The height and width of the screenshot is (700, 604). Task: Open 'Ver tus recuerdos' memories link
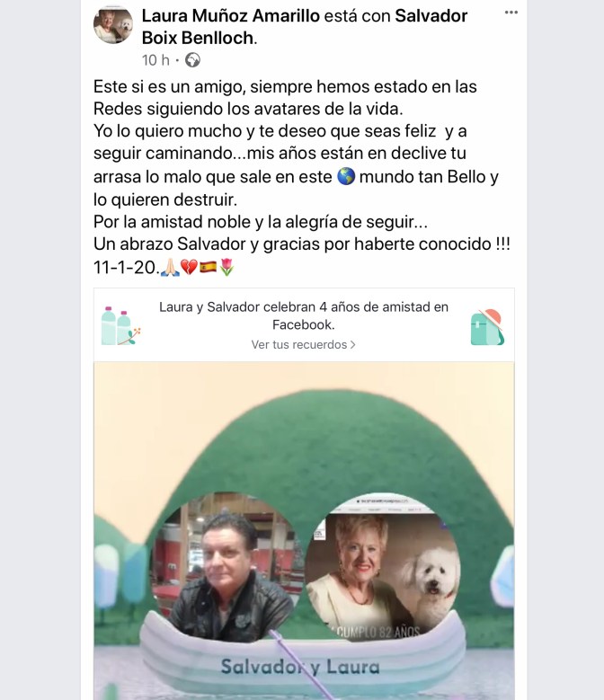298,345
